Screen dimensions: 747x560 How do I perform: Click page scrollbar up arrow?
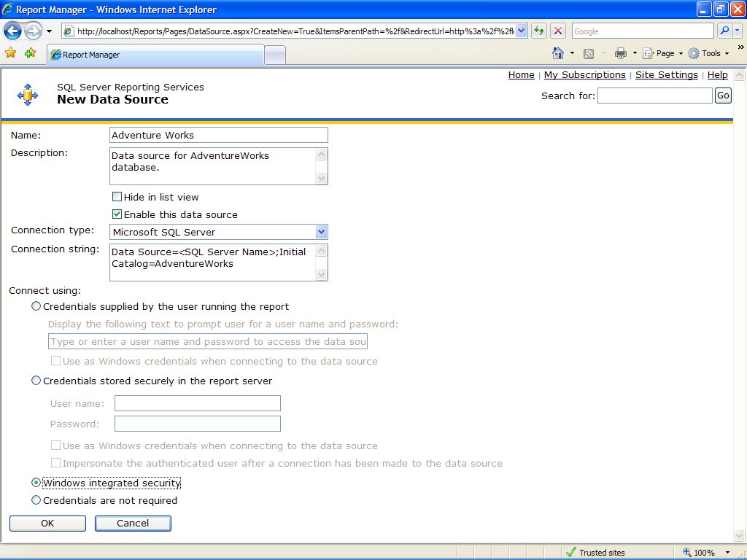pyautogui.click(x=739, y=75)
